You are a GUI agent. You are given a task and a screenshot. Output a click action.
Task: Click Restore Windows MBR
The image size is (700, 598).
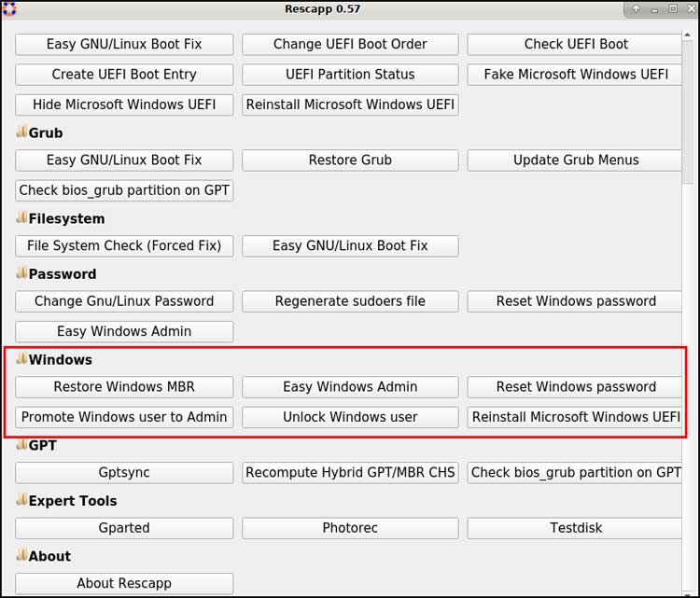(124, 387)
